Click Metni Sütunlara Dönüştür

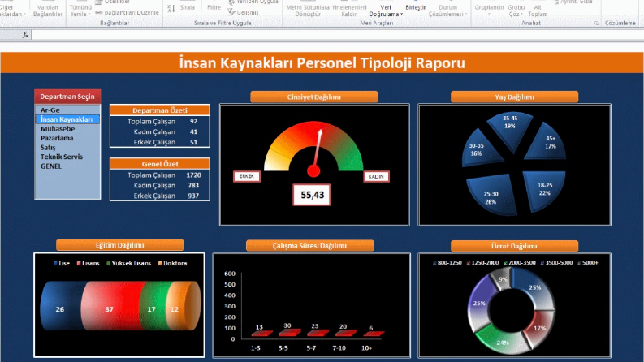[x=308, y=11]
